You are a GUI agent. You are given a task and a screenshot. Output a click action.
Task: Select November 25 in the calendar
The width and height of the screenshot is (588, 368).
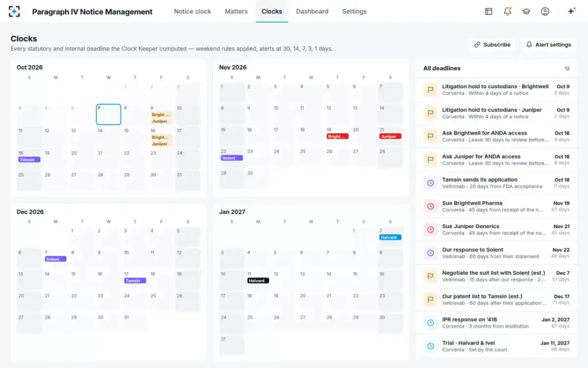click(311, 159)
